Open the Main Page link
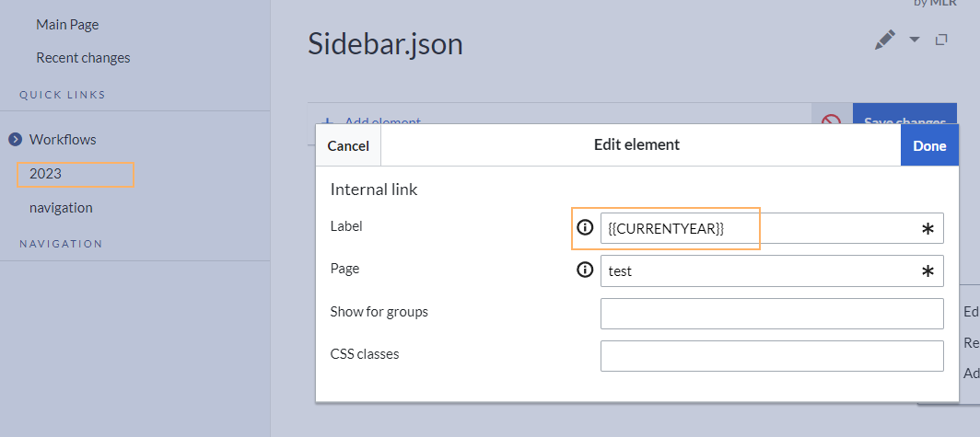 (67, 25)
